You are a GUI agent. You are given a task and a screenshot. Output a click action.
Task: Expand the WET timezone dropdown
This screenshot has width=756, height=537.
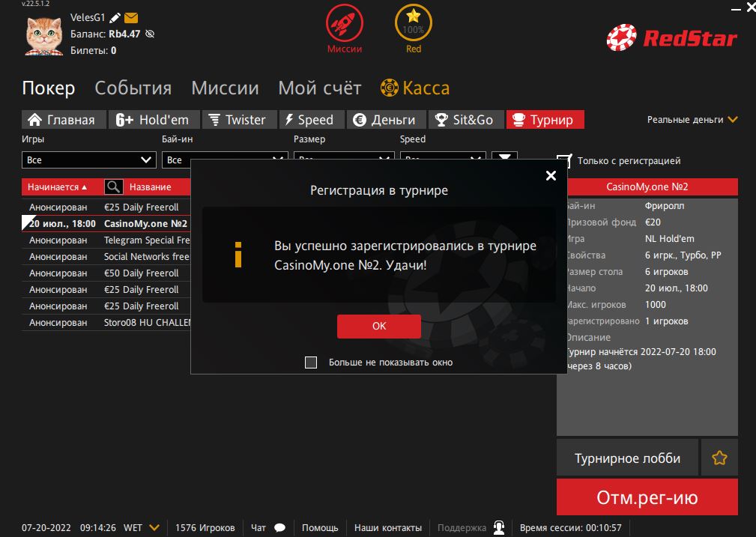click(154, 527)
